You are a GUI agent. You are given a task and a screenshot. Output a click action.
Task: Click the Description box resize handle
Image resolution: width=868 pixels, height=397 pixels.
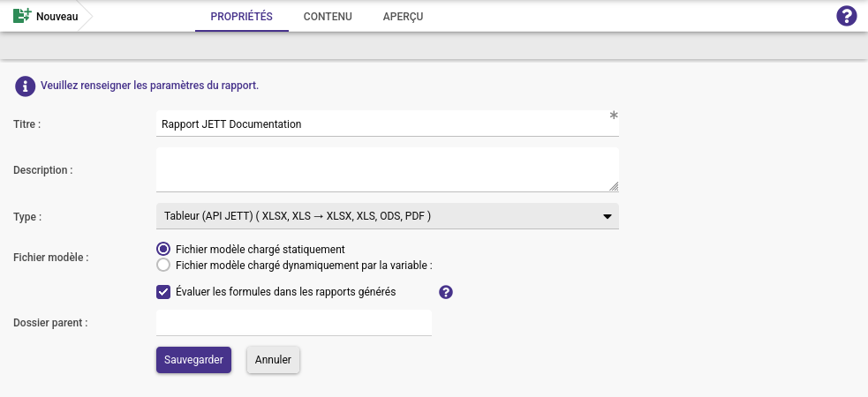(614, 186)
